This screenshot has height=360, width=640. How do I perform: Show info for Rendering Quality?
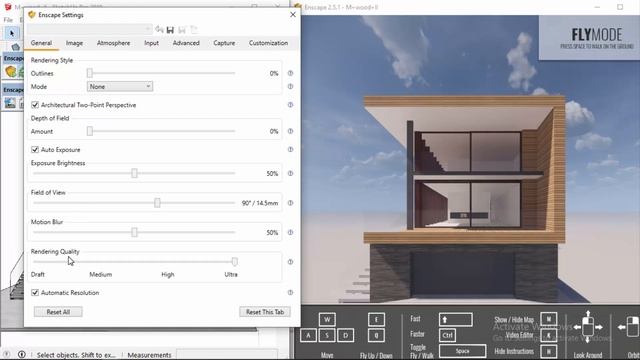(290, 262)
